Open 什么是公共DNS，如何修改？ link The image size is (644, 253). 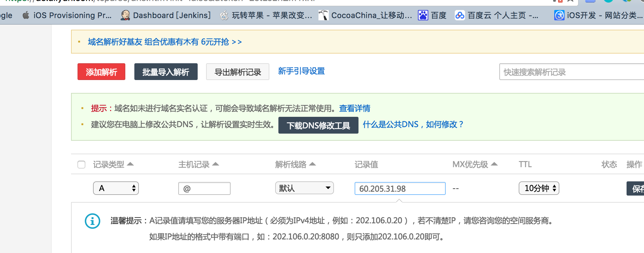(413, 125)
